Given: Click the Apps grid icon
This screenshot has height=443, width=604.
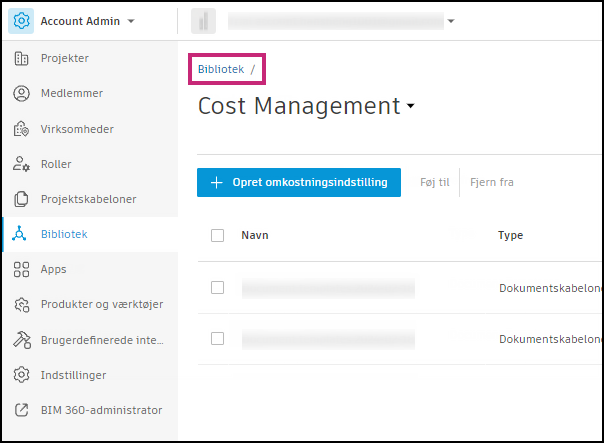Looking at the screenshot, I should point(21,269).
